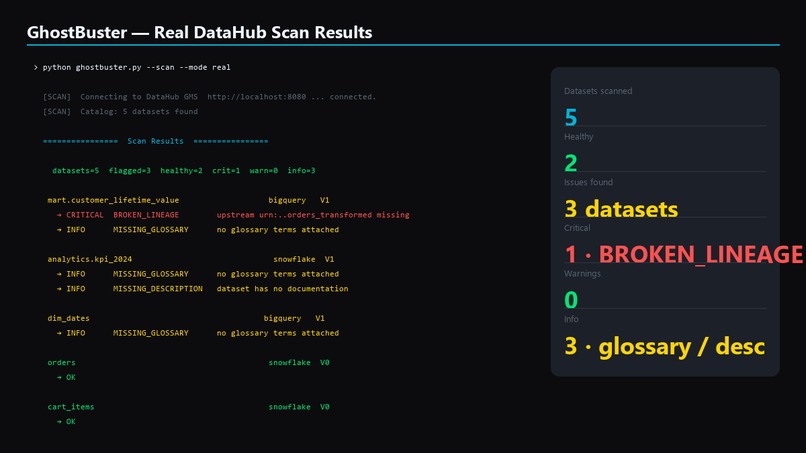Click MISSING_GLOSSARY under dim_dates

(x=151, y=333)
